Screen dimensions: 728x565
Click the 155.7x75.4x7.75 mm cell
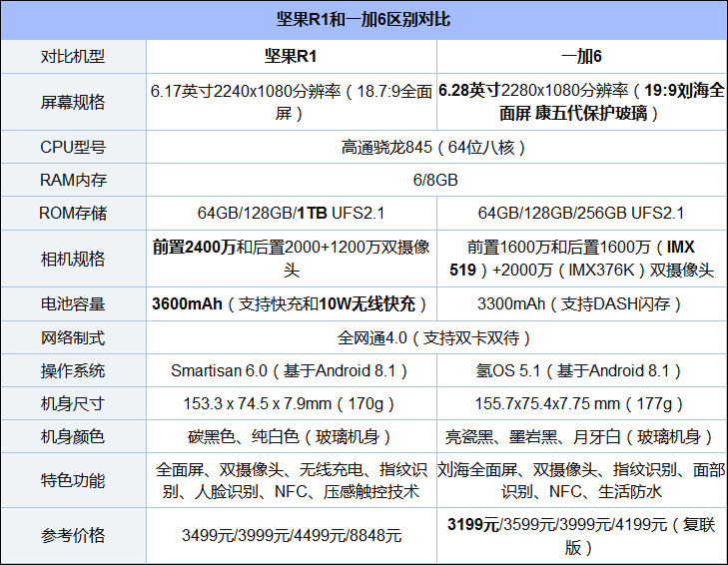(x=582, y=403)
